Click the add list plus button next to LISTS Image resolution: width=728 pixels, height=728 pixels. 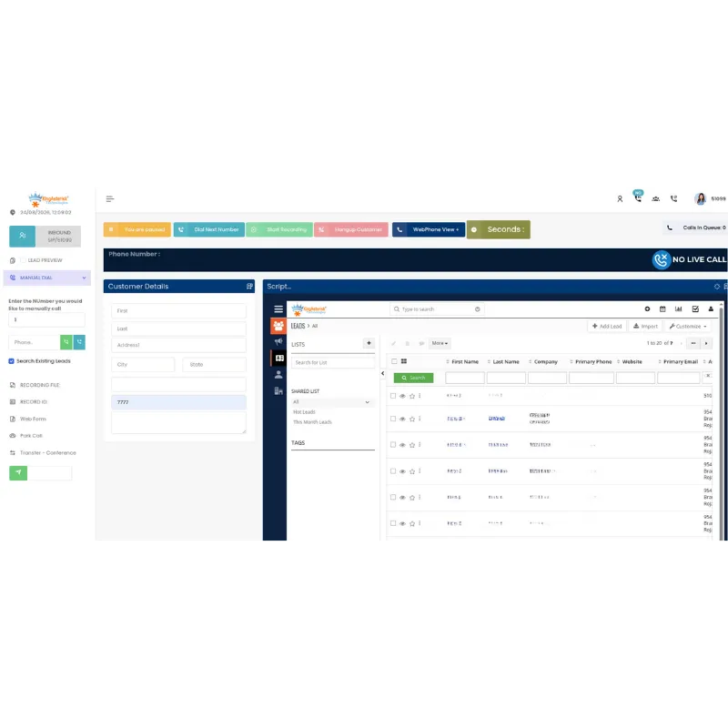369,343
